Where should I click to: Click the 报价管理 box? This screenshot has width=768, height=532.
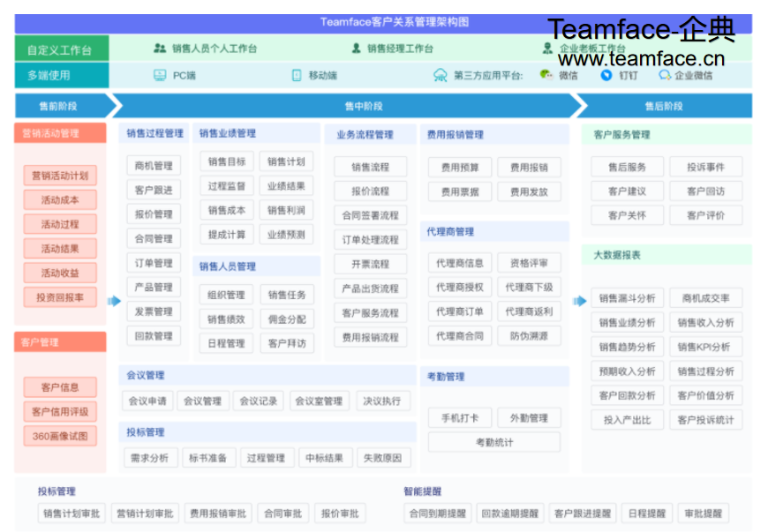point(154,214)
